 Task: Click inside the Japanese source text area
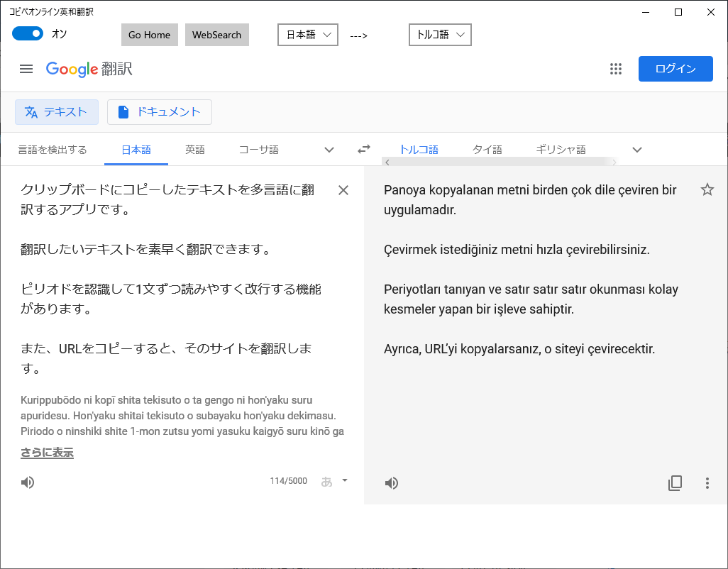click(172, 278)
